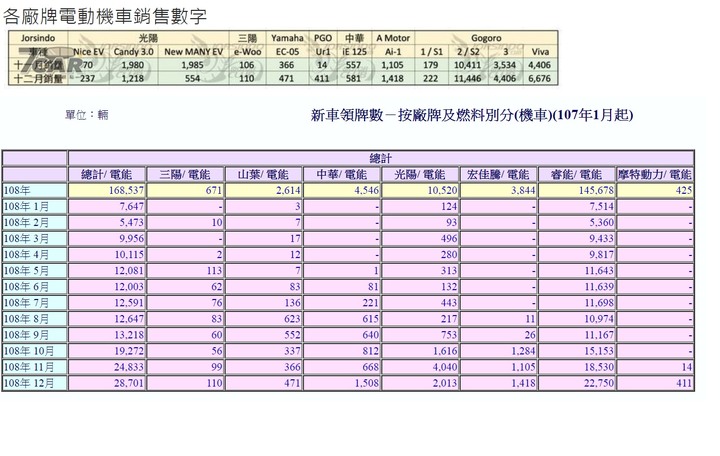Click the 2,614 山葉 annual cell
This screenshot has width=720, height=456.
point(264,190)
